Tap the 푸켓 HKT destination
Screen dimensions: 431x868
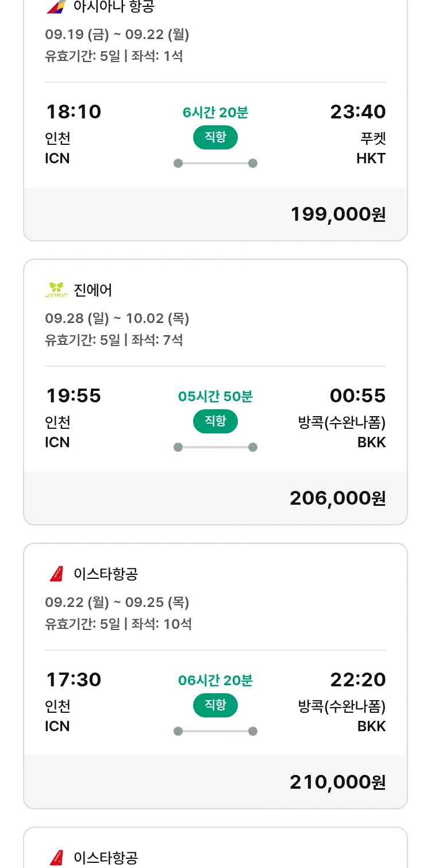pos(371,148)
